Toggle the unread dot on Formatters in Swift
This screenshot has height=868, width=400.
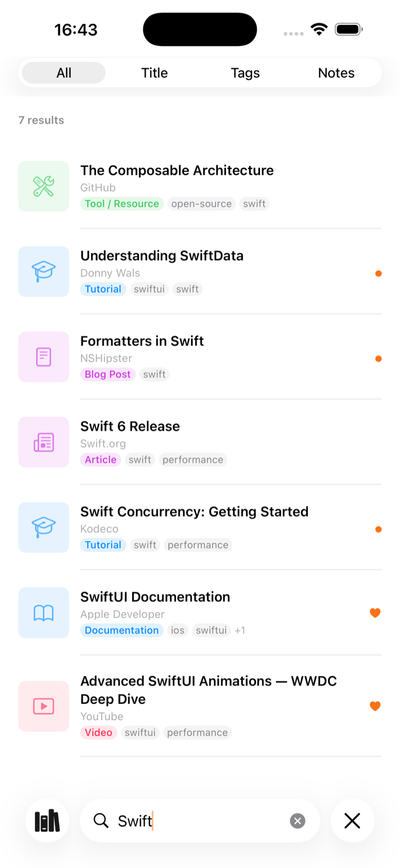click(x=378, y=359)
